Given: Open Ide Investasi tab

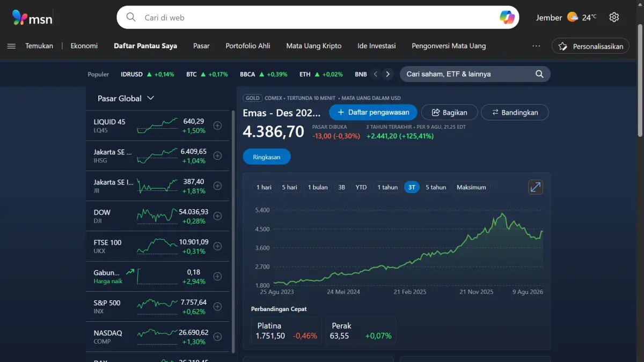Looking at the screenshot, I should (377, 46).
